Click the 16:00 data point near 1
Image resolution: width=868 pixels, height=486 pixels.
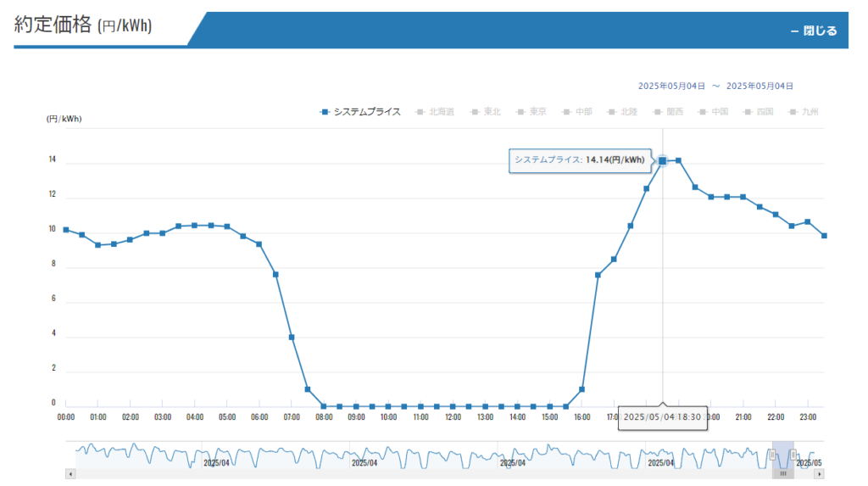[x=581, y=389]
